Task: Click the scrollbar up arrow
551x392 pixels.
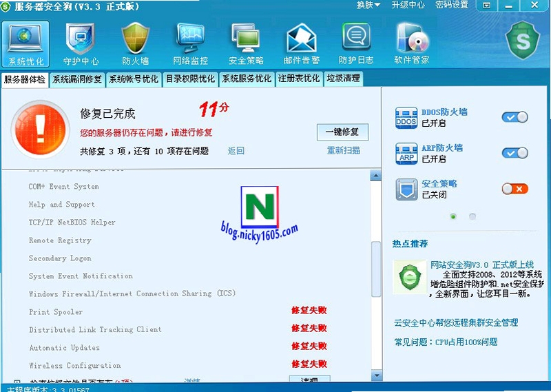Action: tap(376, 175)
